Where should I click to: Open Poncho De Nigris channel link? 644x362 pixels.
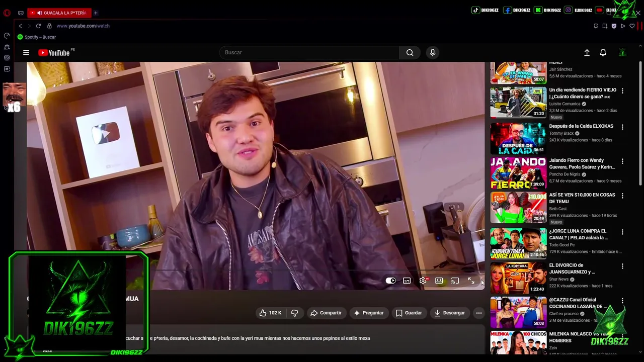pyautogui.click(x=565, y=174)
